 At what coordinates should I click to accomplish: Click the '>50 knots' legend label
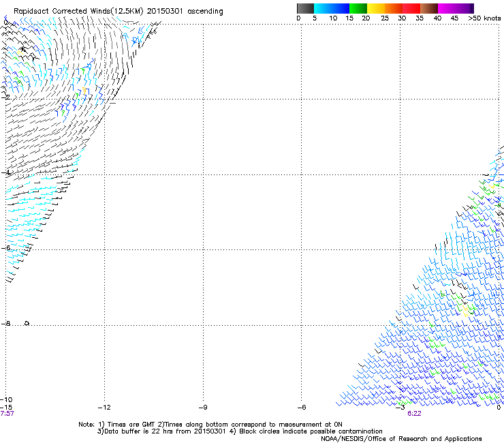point(484,18)
